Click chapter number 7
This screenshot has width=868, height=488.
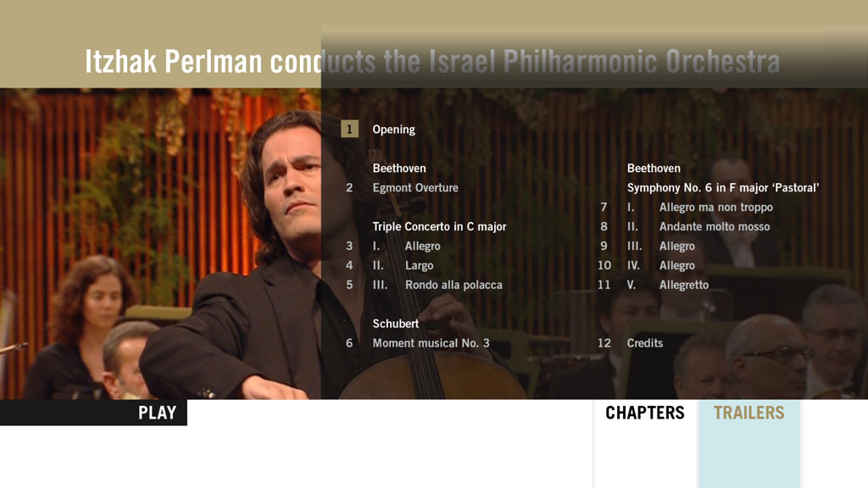tap(604, 208)
